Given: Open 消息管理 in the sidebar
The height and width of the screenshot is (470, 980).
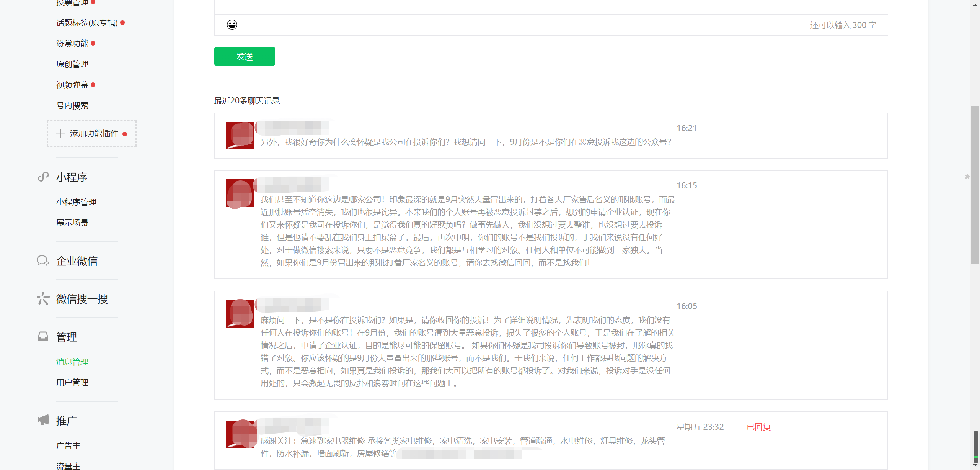Looking at the screenshot, I should [x=72, y=362].
